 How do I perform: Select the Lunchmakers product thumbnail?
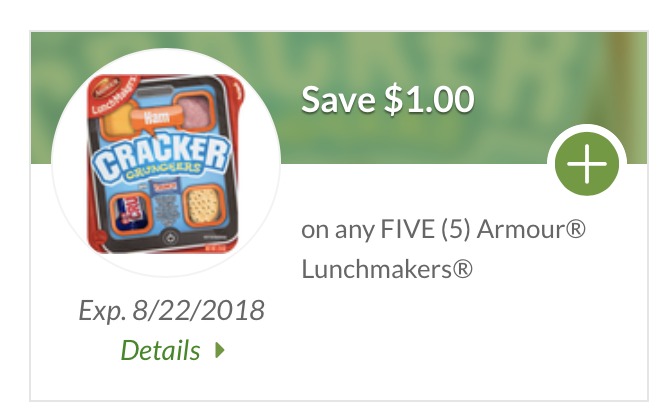(166, 163)
